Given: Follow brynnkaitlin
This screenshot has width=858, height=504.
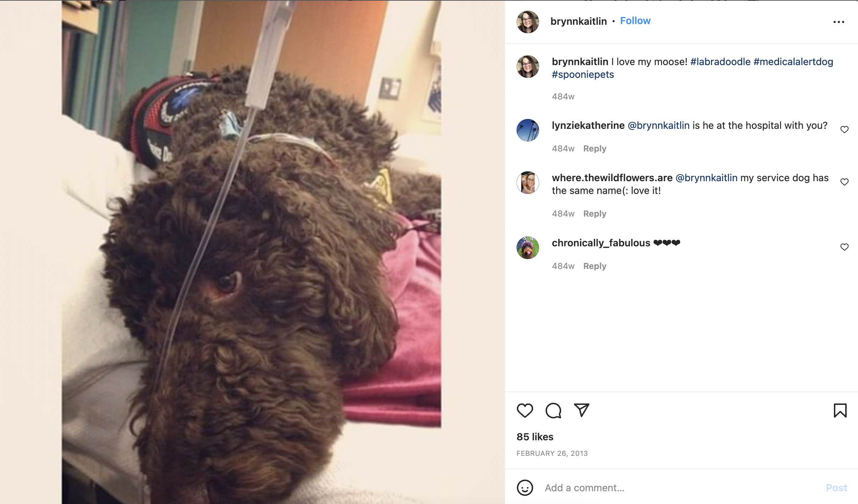Looking at the screenshot, I should [x=635, y=21].
